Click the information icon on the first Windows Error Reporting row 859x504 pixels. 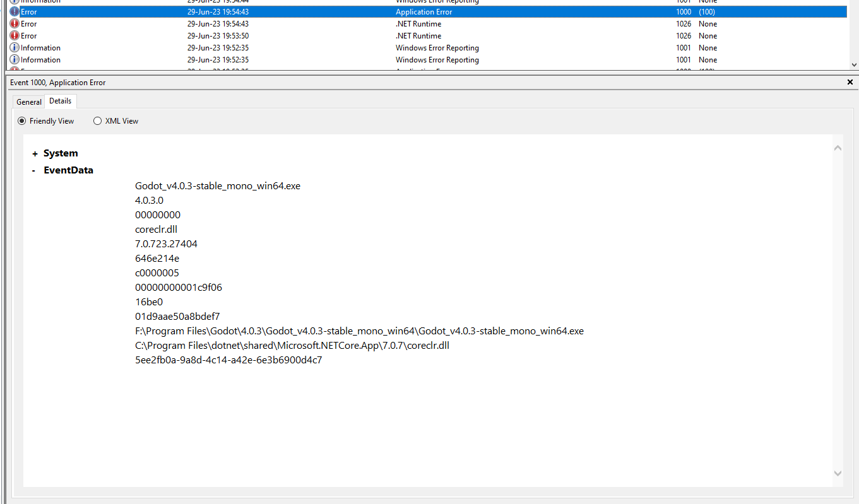click(x=15, y=47)
